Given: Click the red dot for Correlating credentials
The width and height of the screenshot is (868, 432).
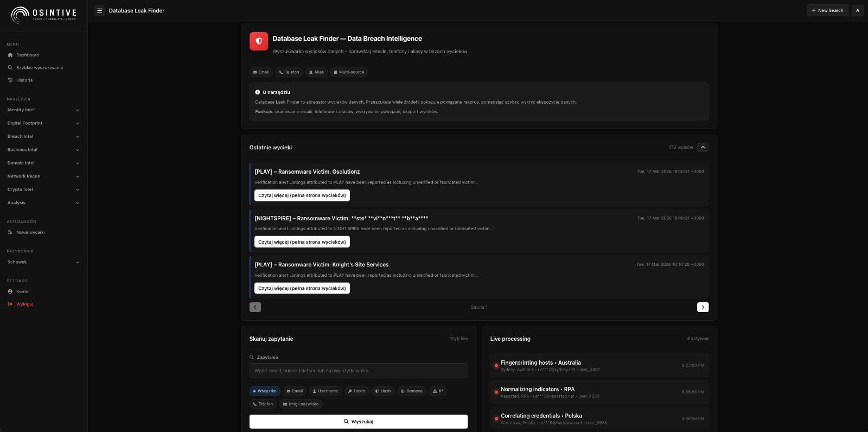Looking at the screenshot, I should [496, 418].
